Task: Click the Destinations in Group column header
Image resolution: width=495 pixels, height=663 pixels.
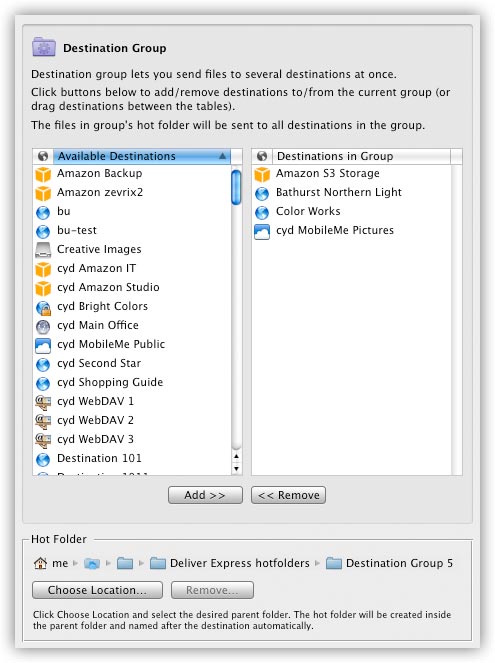Action: click(x=361, y=156)
